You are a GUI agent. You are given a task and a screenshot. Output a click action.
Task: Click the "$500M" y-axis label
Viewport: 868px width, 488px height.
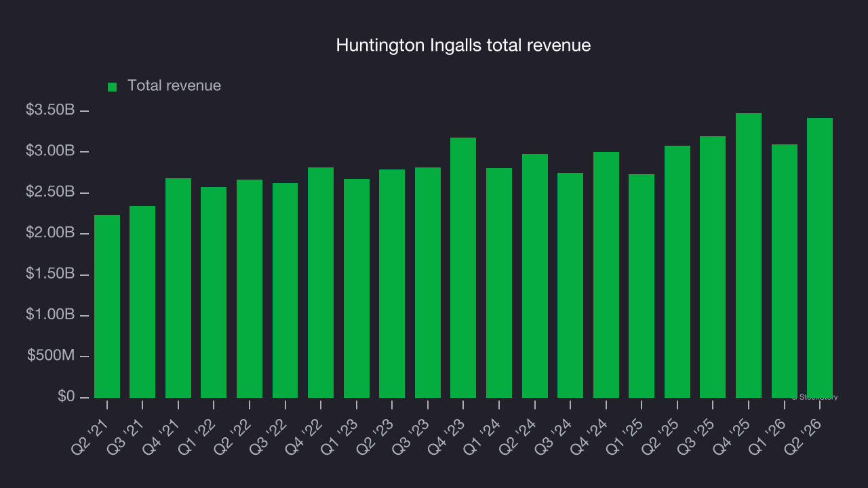[51, 356]
